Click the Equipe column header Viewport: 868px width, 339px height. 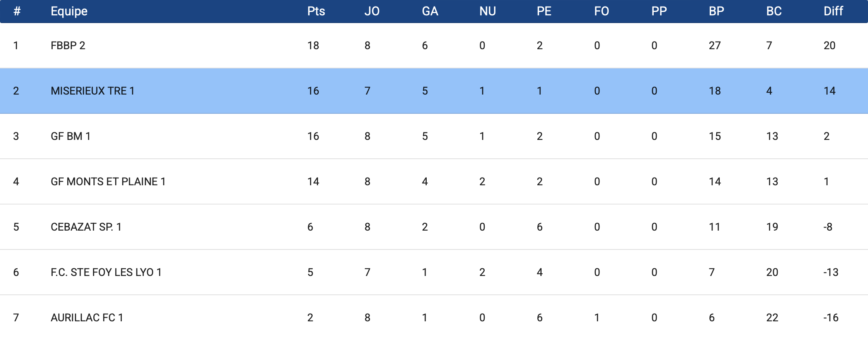tap(69, 11)
